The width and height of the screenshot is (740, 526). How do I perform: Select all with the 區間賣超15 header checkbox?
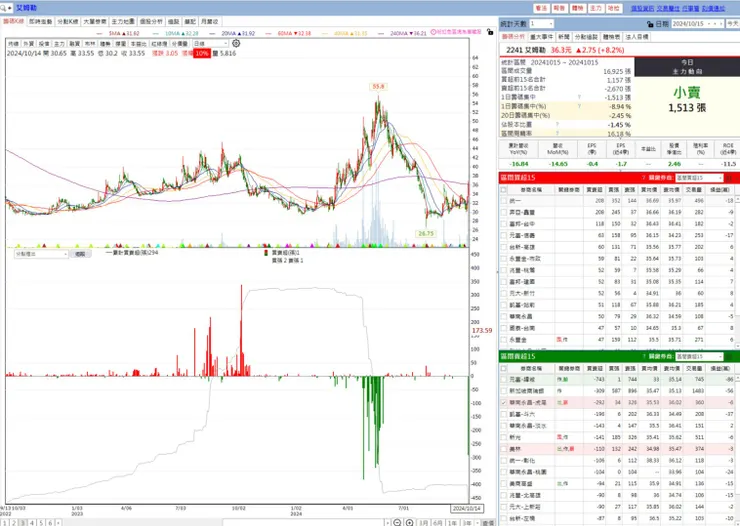pos(504,368)
